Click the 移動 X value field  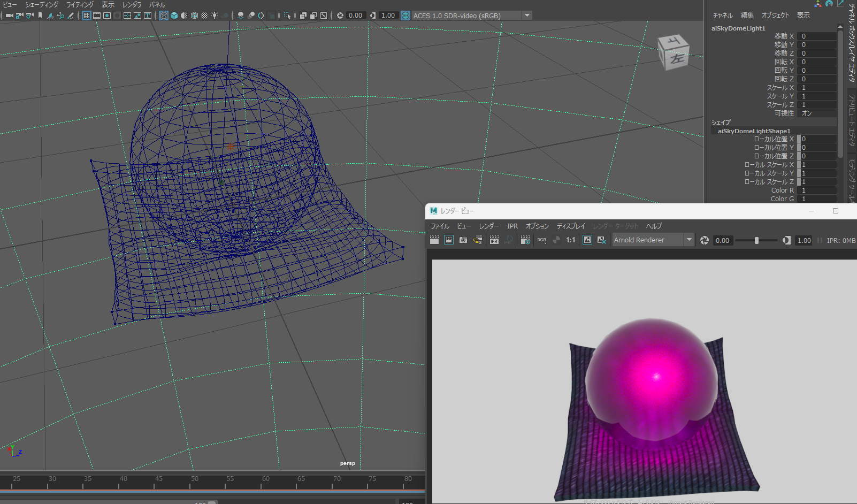coord(816,36)
